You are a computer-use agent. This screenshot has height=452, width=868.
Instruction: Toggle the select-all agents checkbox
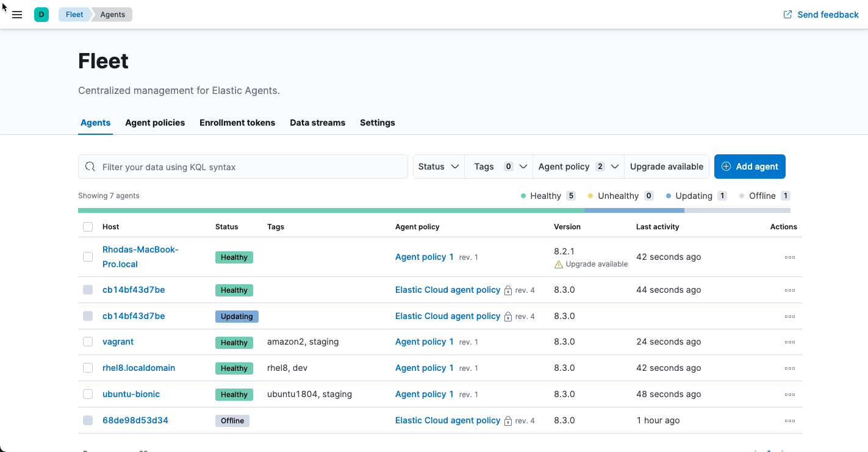tap(87, 226)
